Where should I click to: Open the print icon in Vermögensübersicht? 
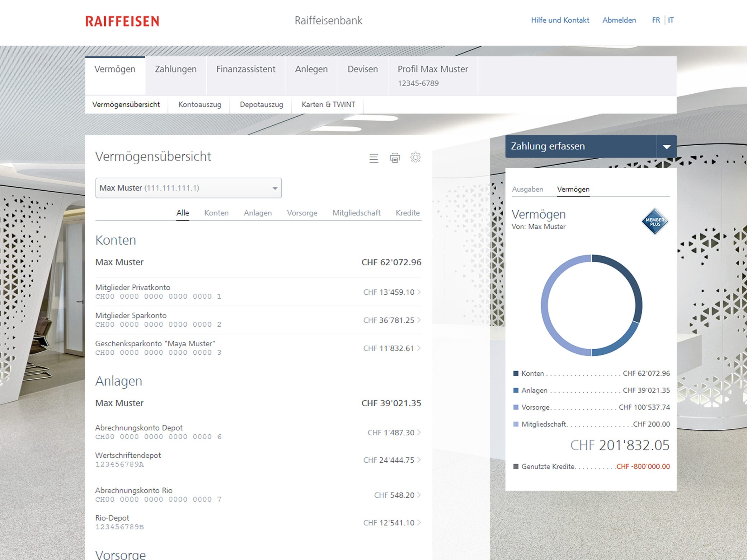(395, 157)
